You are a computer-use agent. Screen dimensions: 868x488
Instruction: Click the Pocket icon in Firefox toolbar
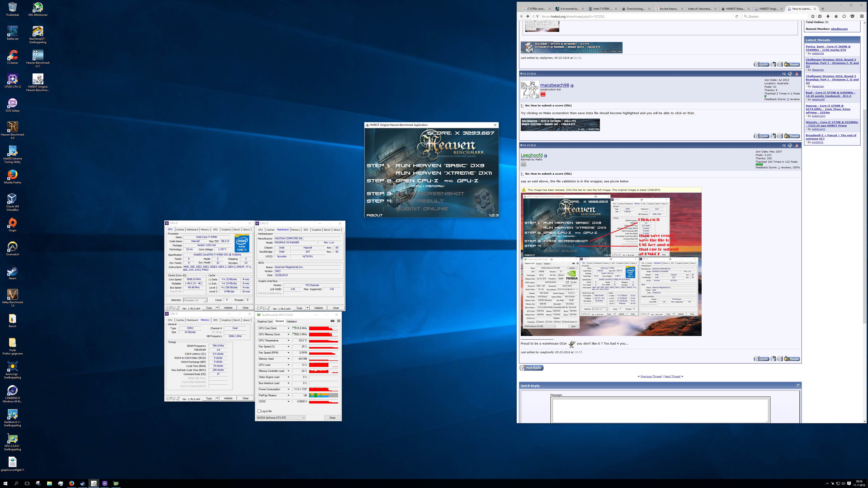(x=852, y=16)
